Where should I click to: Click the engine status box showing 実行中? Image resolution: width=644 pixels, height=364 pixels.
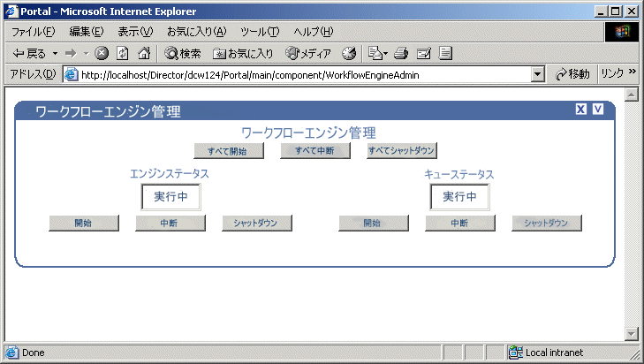tap(170, 197)
